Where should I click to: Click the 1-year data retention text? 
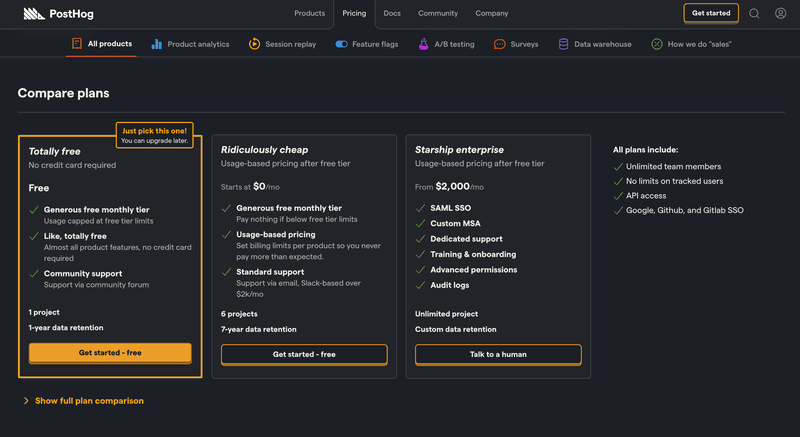point(66,328)
